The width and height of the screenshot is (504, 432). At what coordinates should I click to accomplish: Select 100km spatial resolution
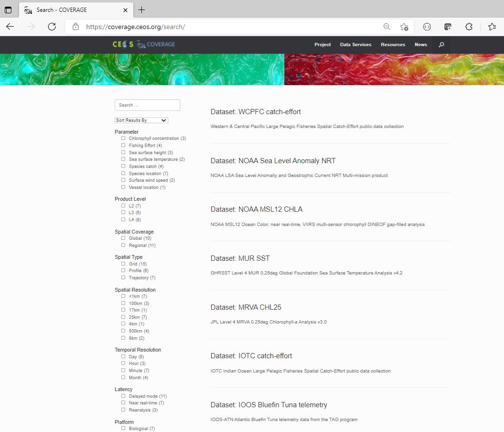pyautogui.click(x=123, y=304)
